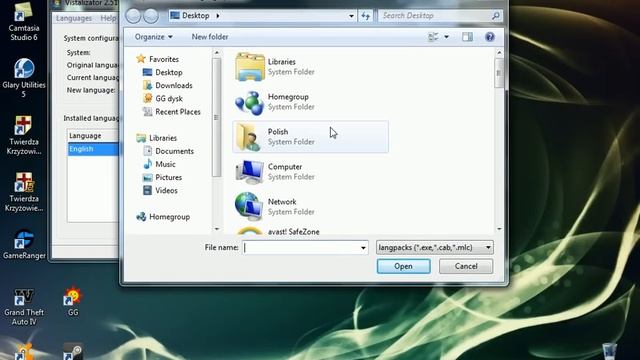640x360 pixels.
Task: Expand the Desktop breadcrumb arrow
Action: (x=218, y=16)
